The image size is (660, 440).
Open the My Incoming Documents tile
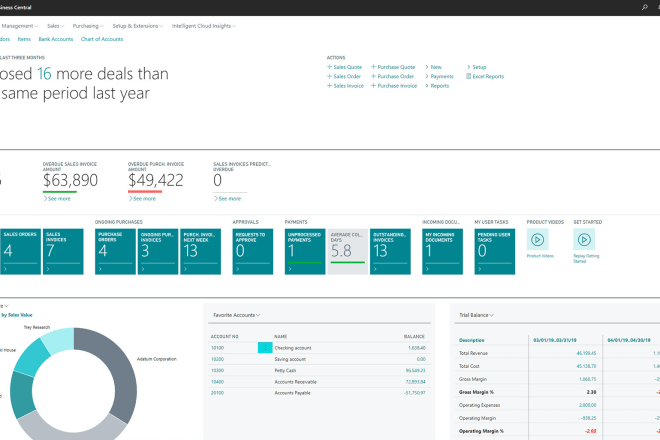pyautogui.click(x=442, y=252)
